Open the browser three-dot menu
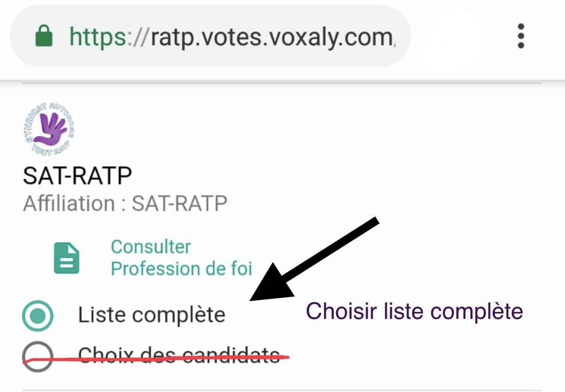 [x=521, y=36]
